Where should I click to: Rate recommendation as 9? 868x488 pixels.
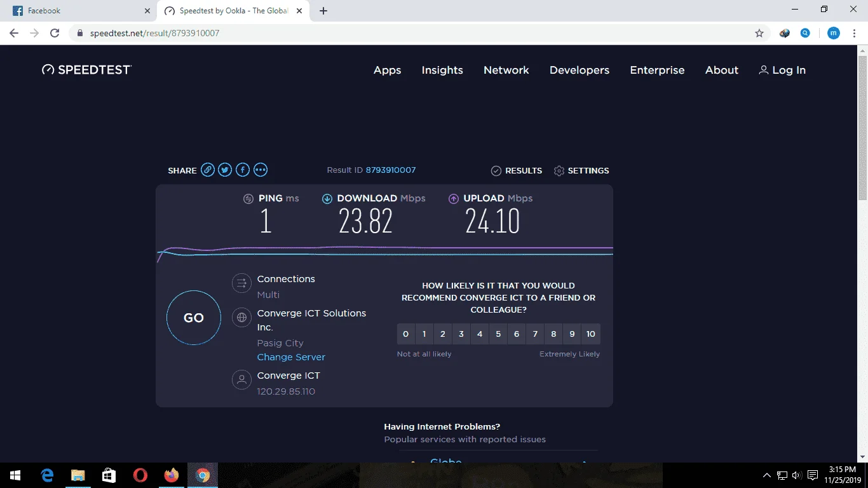point(572,334)
